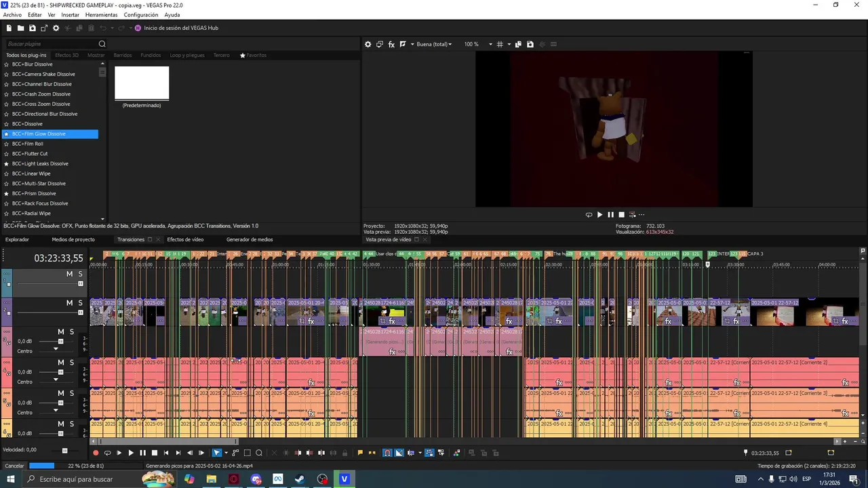
Task: Save the project with the disk icon
Action: coord(33,28)
